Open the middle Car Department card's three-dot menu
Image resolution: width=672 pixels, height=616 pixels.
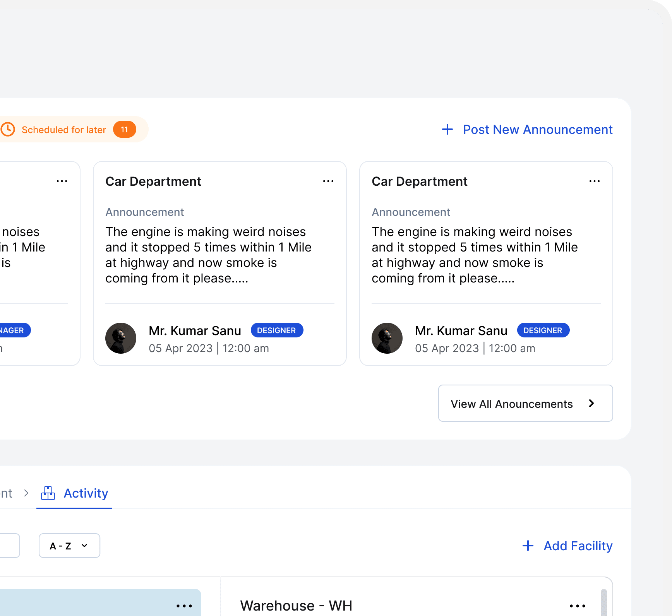(328, 181)
